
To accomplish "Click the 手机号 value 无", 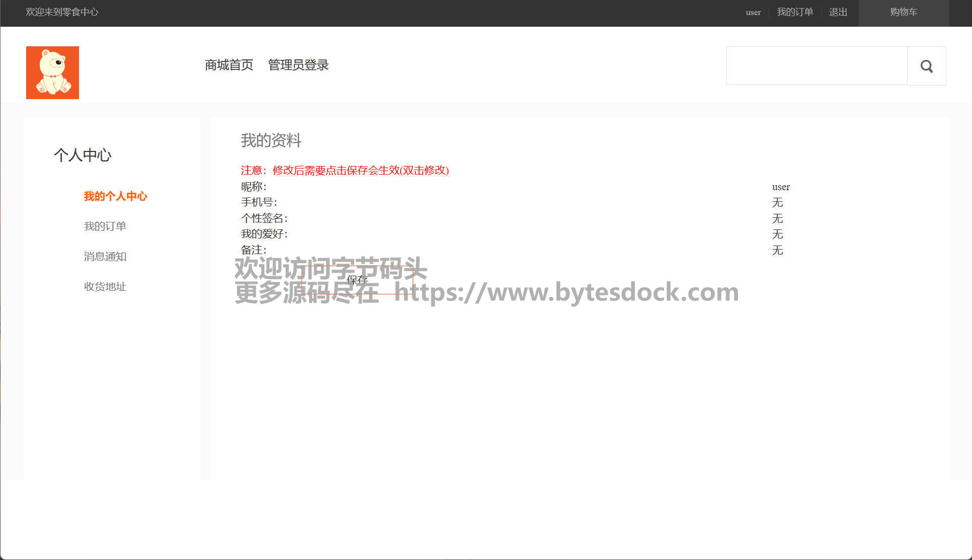I will [x=777, y=203].
